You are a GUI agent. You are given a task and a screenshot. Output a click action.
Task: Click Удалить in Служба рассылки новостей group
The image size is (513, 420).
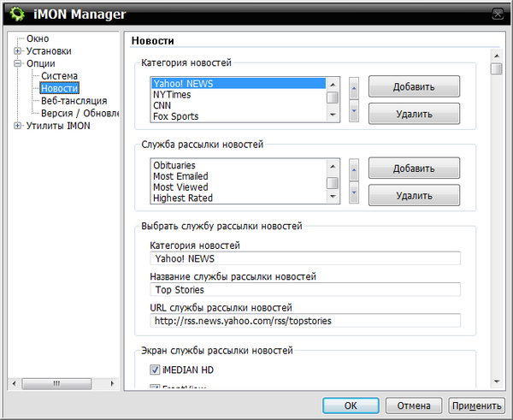click(x=414, y=195)
